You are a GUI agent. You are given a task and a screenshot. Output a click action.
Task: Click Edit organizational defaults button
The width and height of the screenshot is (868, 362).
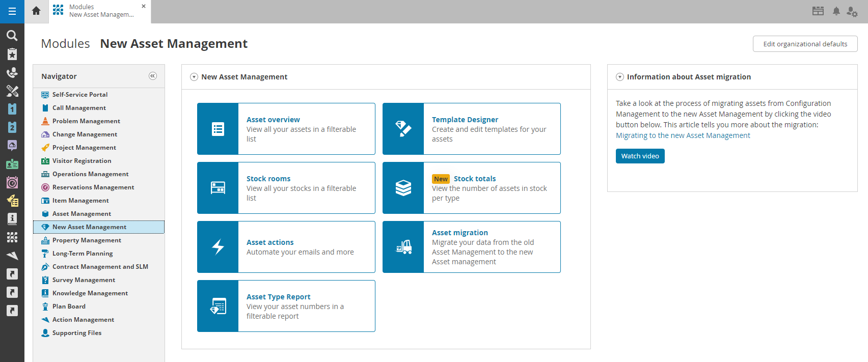pyautogui.click(x=805, y=44)
